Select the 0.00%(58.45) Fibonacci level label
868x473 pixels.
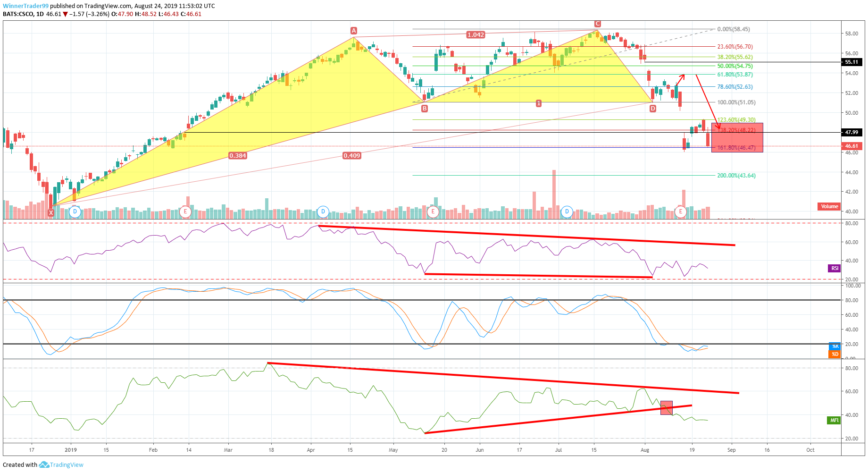click(734, 29)
